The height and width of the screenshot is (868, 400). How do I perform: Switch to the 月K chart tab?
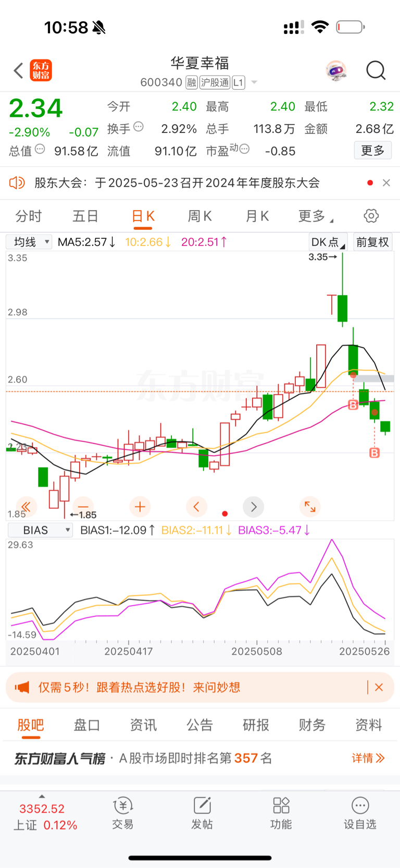point(257,216)
